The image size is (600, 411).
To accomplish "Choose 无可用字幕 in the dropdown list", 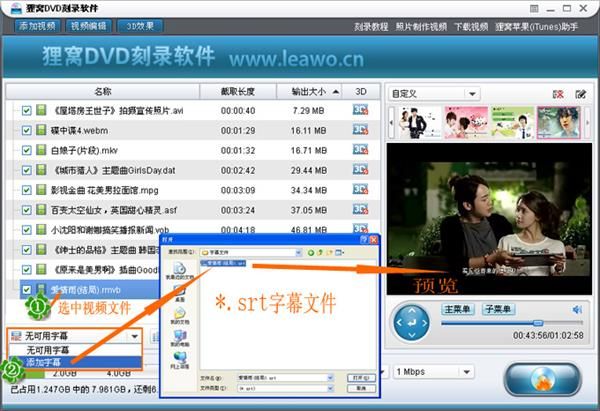I will click(x=75, y=350).
